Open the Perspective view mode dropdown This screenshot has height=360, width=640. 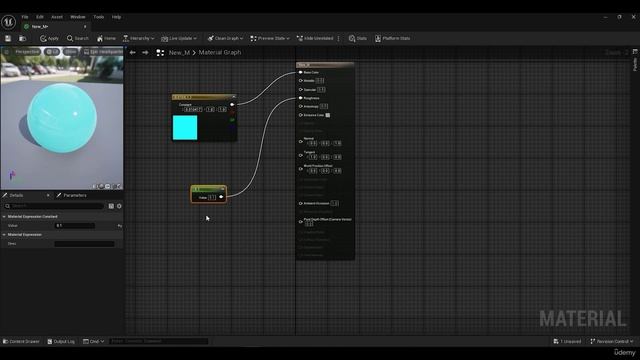click(27, 52)
